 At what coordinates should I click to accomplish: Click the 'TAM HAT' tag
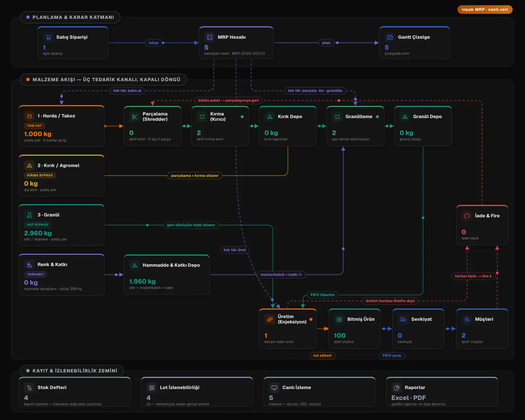click(34, 126)
